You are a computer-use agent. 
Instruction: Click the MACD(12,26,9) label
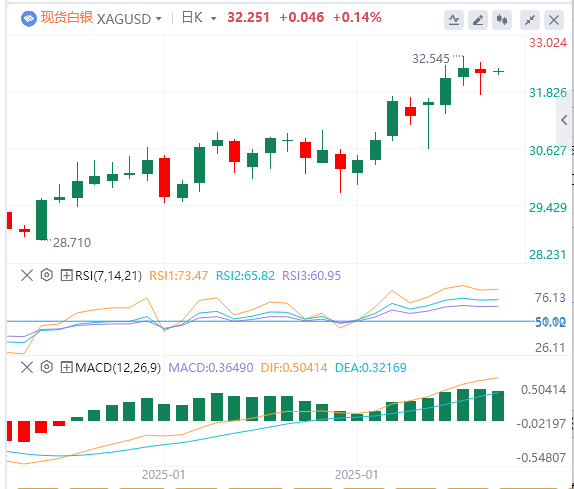(x=118, y=367)
